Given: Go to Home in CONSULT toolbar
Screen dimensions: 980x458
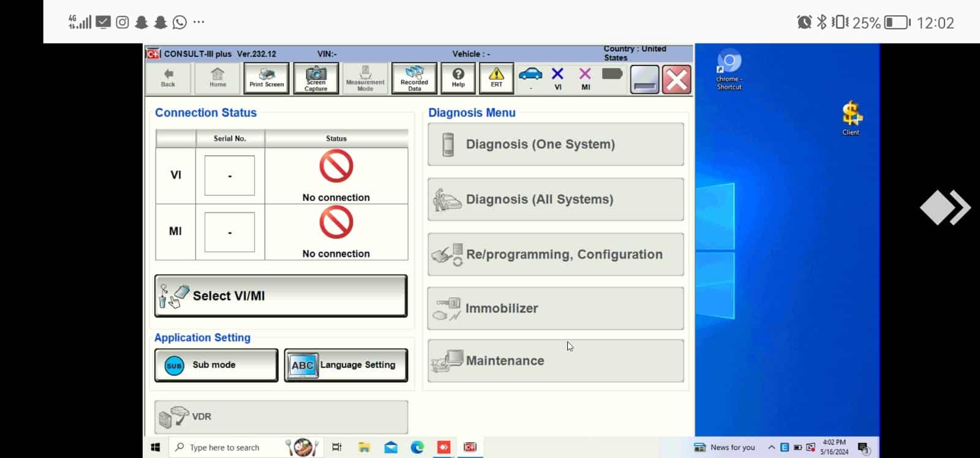Looking at the screenshot, I should tap(217, 78).
